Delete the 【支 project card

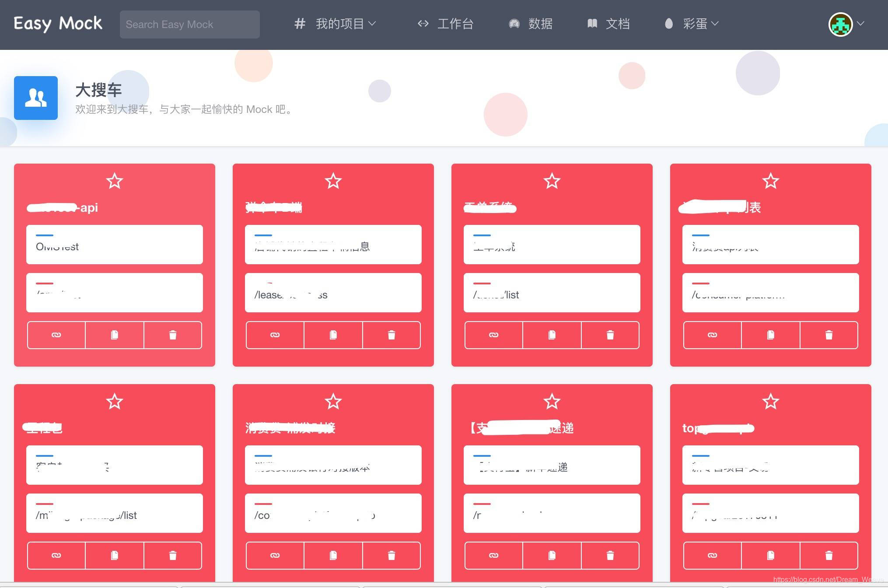coord(610,556)
